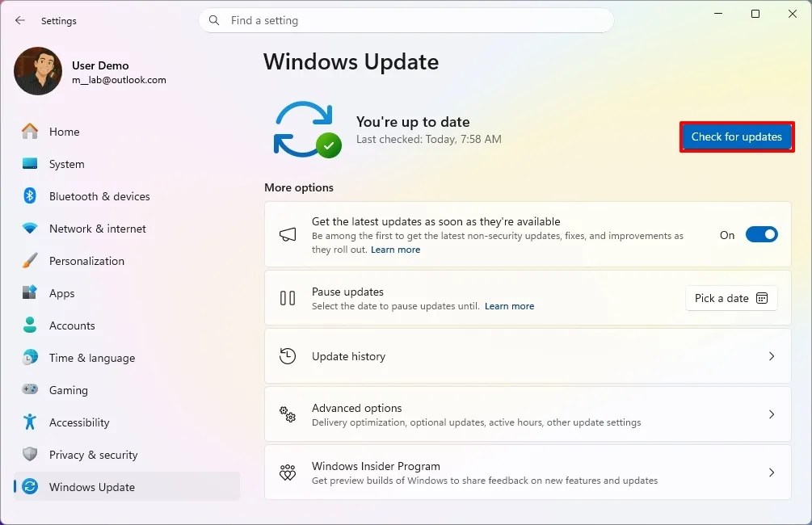Toggle off Get the latest updates switch

[761, 234]
